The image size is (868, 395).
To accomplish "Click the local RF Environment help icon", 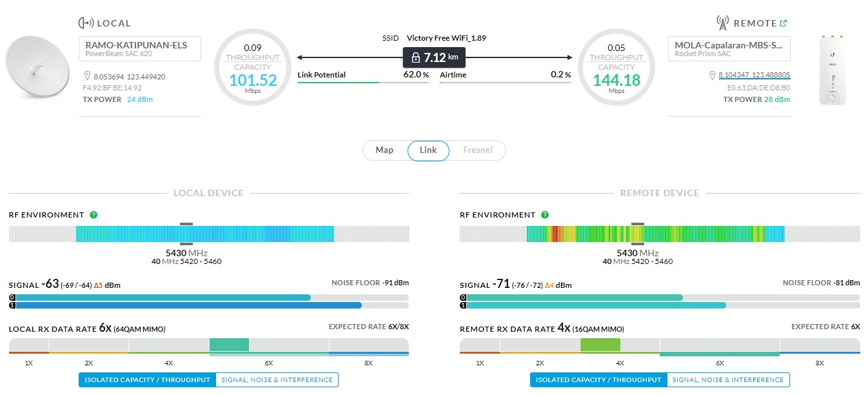I will click(x=94, y=215).
